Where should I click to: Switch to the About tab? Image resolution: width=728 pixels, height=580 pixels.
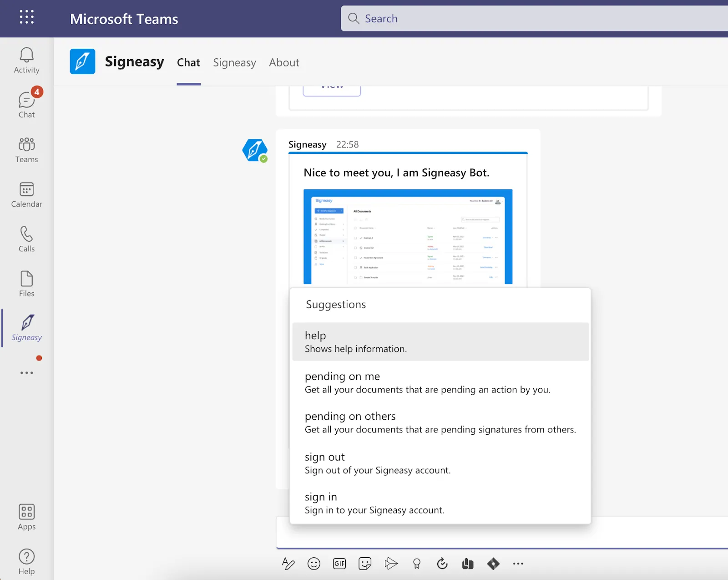(x=284, y=63)
